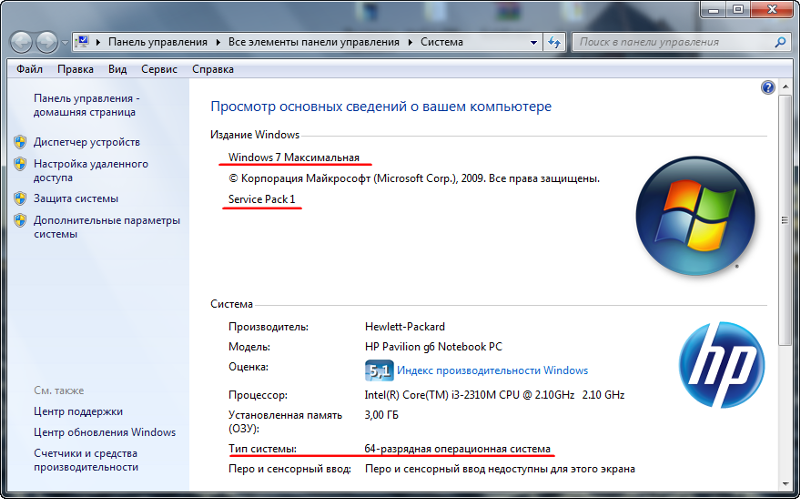Minimize the Система window

pyautogui.click(x=714, y=9)
